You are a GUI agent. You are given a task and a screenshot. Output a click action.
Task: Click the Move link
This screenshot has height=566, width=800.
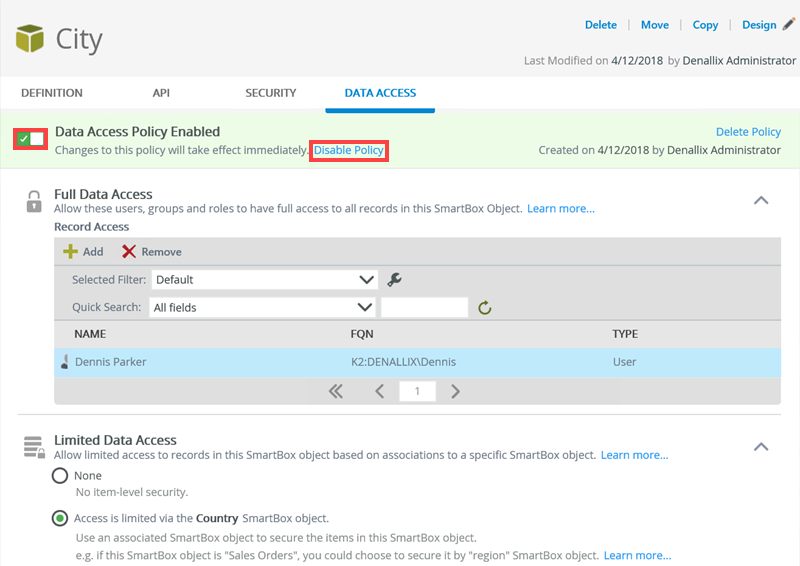[655, 25]
